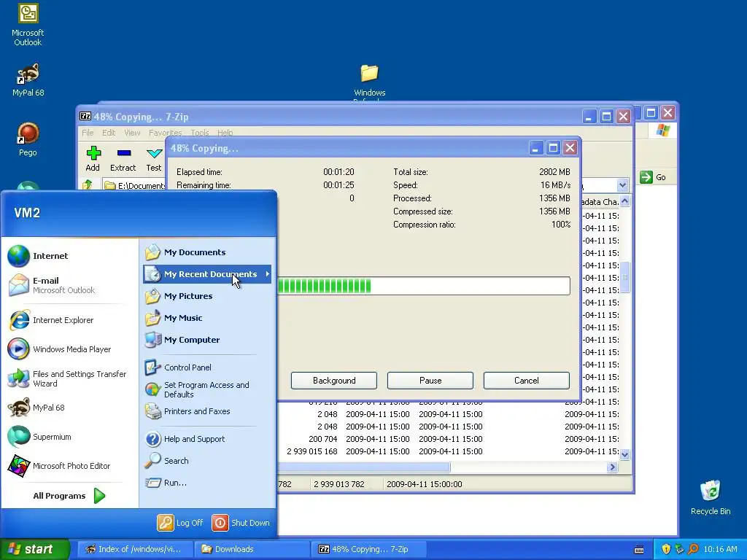Open Microsoft Photo Editor from Start menu
747x560 pixels.
(x=70, y=466)
